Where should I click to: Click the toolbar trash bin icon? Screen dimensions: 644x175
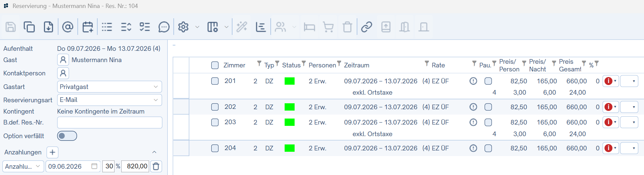[347, 27]
